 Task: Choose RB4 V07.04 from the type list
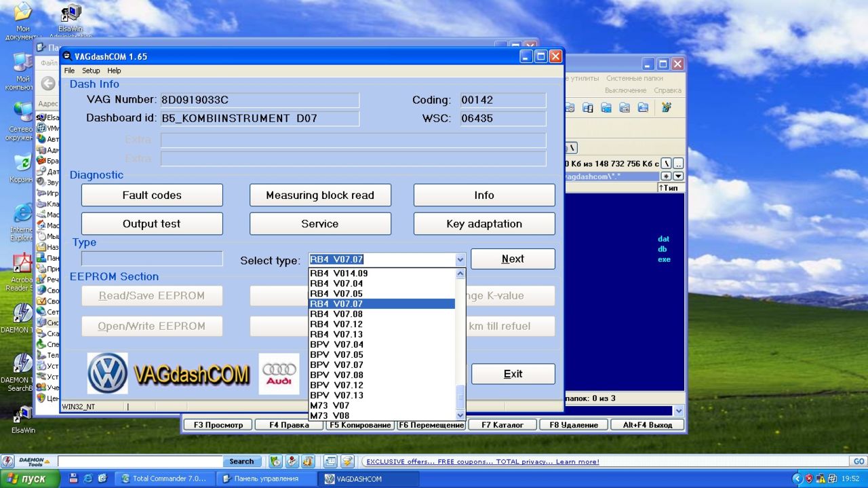point(382,284)
